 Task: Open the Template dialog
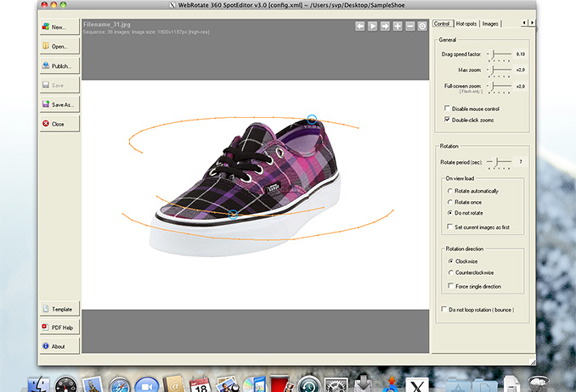59,309
